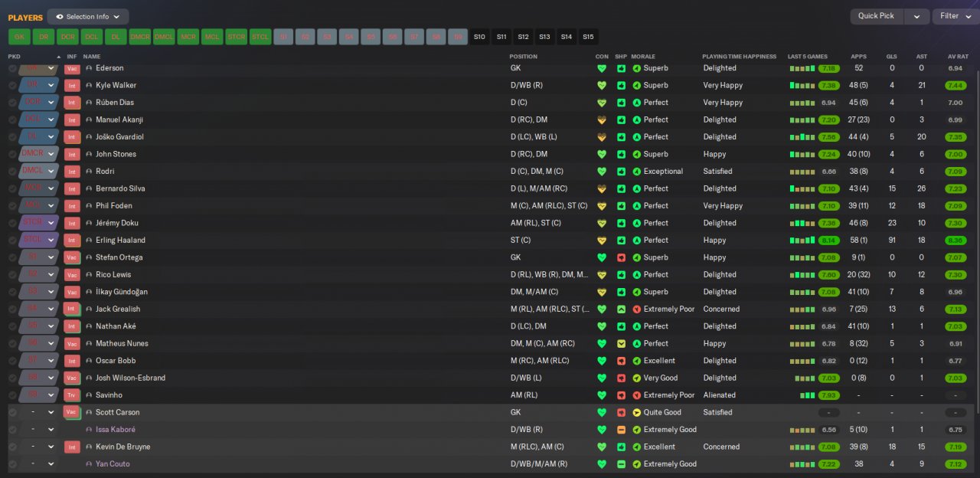Open the Selection Info dropdown
This screenshot has width=980, height=478.
click(x=88, y=16)
